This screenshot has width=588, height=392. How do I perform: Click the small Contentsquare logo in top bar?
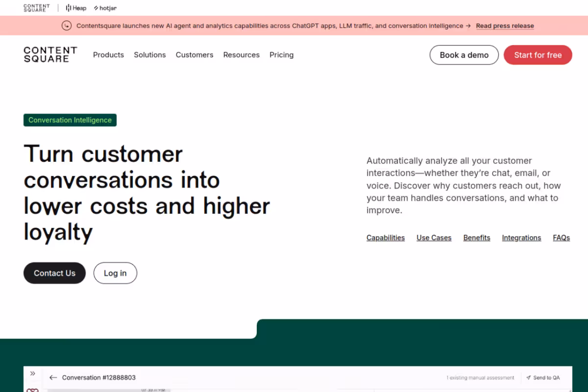(37, 8)
